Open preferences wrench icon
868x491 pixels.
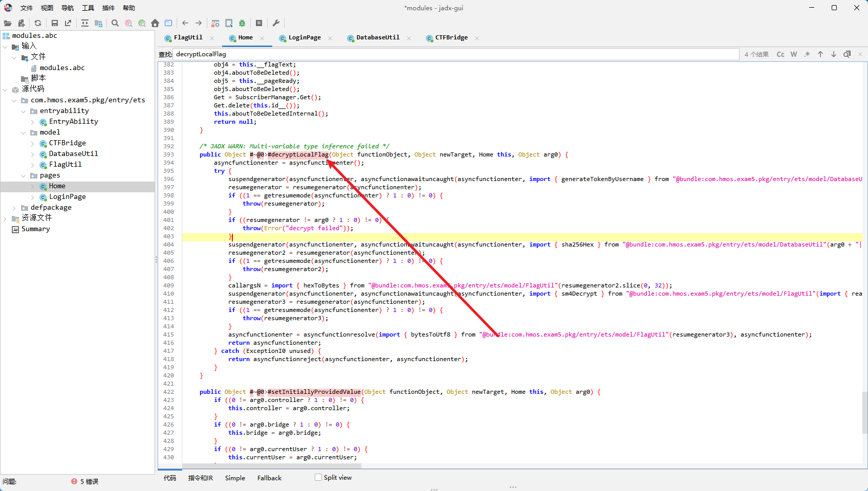276,23
